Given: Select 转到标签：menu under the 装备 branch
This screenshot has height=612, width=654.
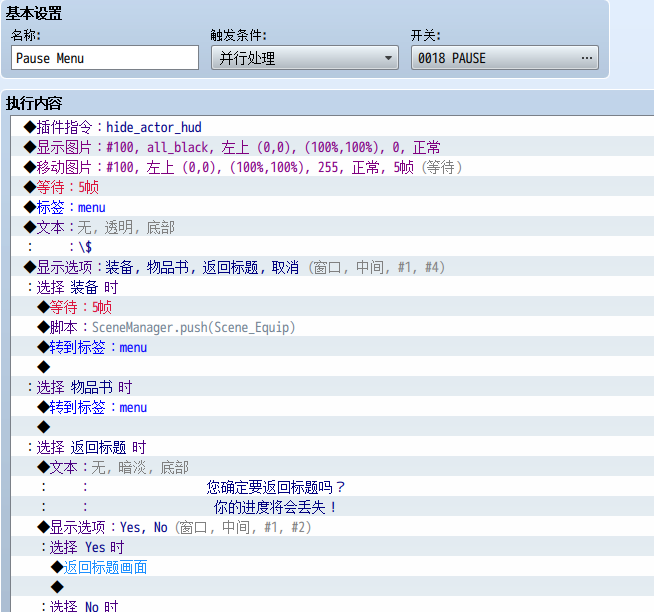Looking at the screenshot, I should 333,347.
